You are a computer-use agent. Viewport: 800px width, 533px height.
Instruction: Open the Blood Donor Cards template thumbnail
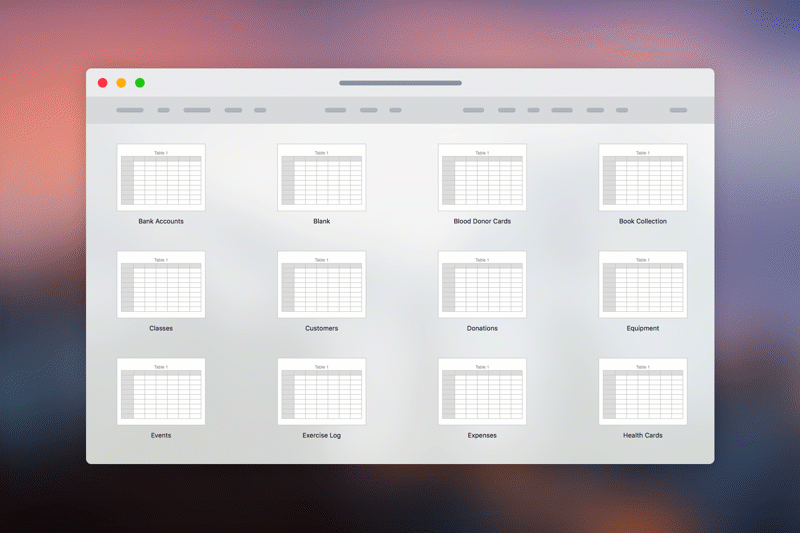click(482, 177)
